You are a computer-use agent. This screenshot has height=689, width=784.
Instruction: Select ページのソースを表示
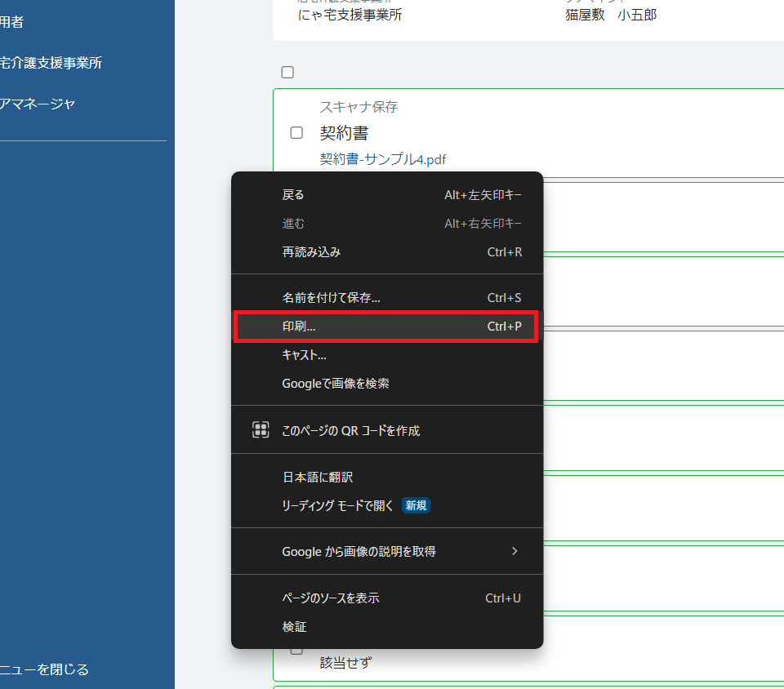332,598
